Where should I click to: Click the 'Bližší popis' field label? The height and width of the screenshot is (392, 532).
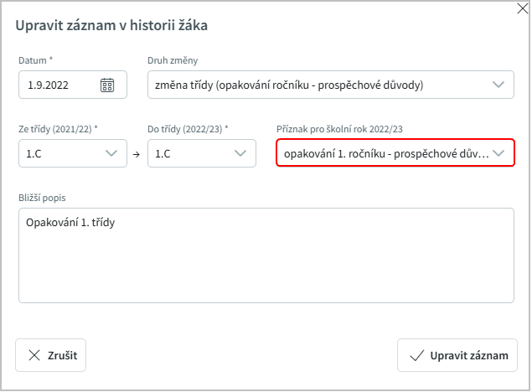coord(42,198)
